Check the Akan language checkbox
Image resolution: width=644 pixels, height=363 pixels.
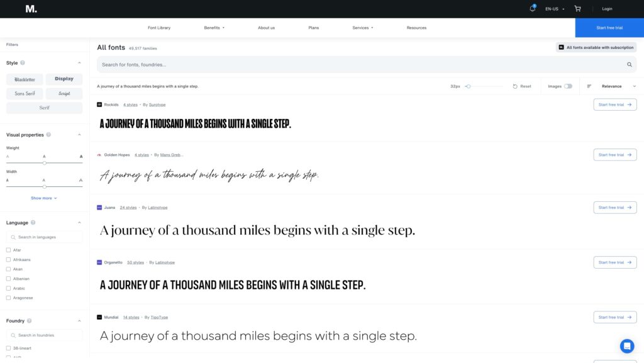pos(8,269)
